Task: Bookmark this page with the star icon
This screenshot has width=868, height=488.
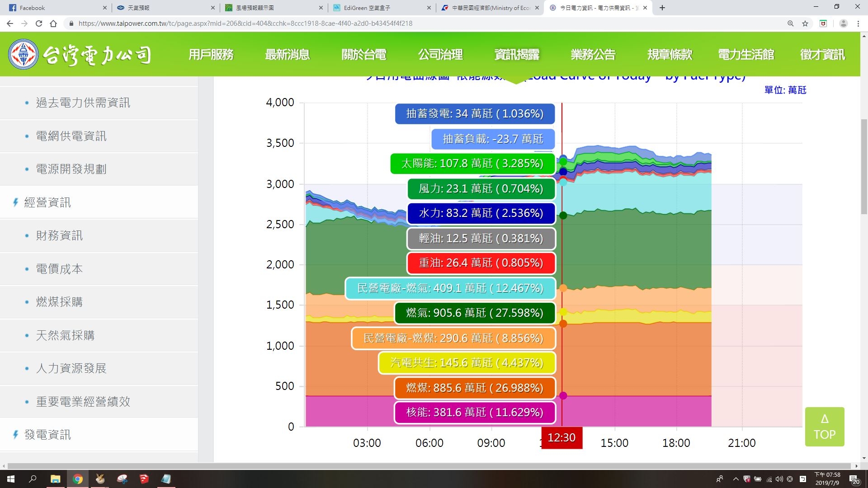Action: tap(805, 23)
